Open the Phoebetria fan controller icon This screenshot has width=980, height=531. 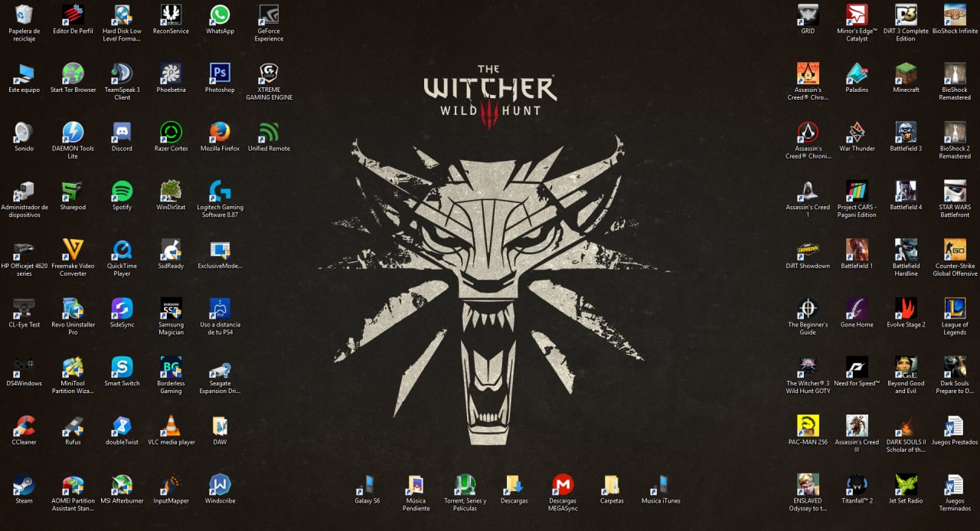pyautogui.click(x=171, y=74)
